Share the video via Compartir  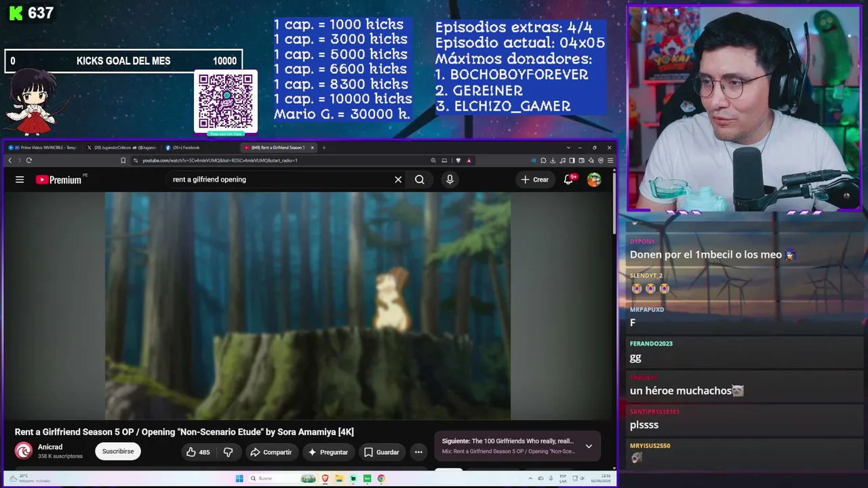(271, 452)
